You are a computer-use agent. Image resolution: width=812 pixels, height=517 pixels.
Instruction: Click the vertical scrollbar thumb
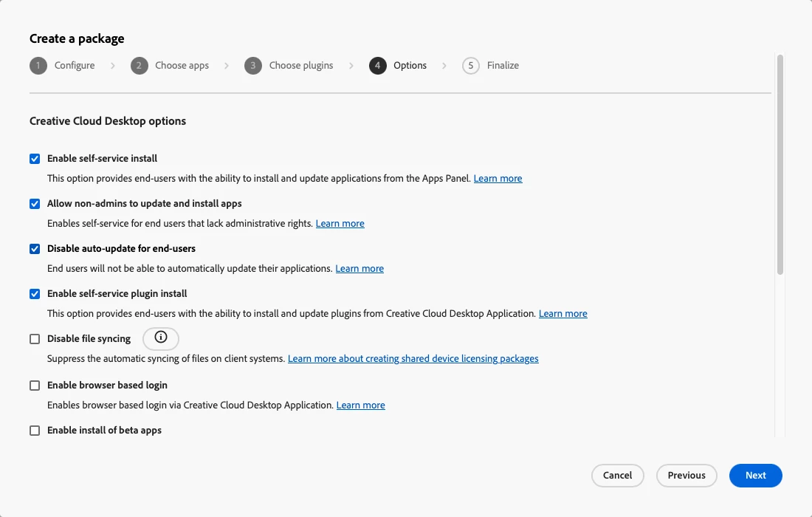pos(780,164)
